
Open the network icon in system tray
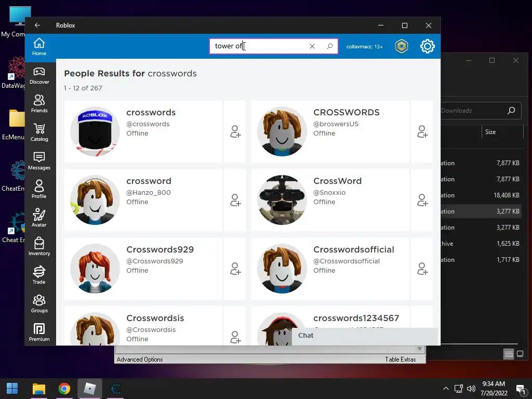coord(459,389)
